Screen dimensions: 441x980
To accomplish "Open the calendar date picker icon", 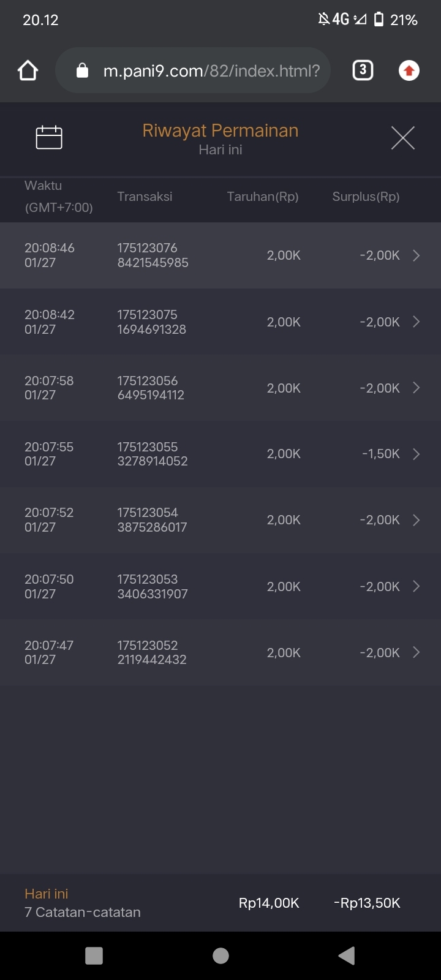I will [x=49, y=137].
